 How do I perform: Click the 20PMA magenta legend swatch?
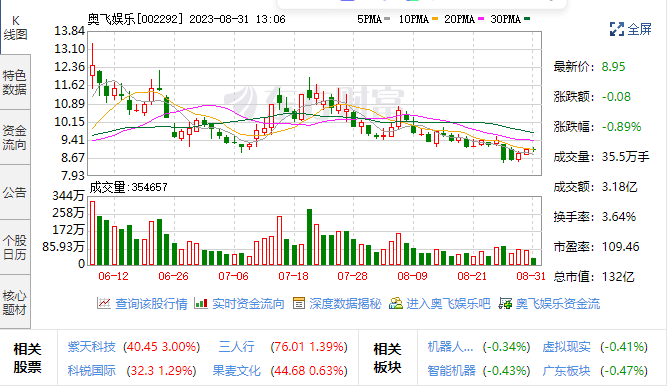point(481,19)
